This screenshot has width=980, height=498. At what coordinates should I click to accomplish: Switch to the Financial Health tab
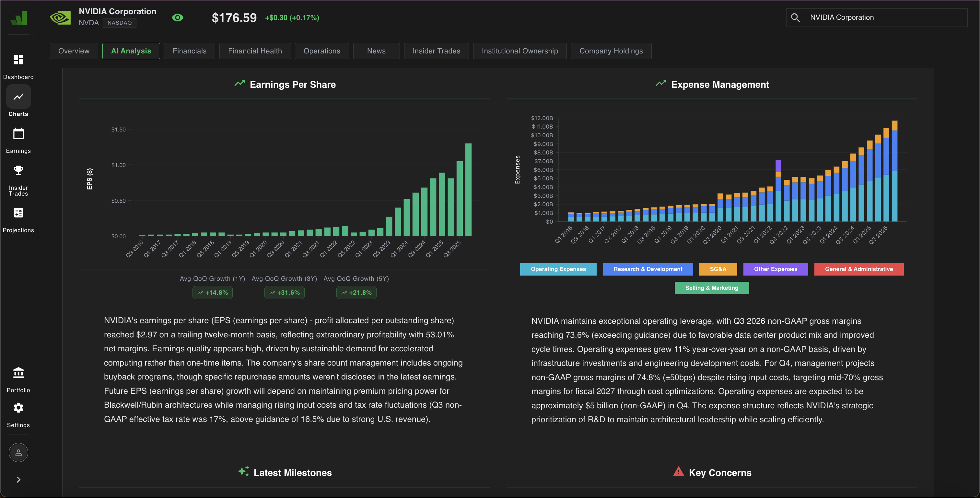click(x=255, y=51)
